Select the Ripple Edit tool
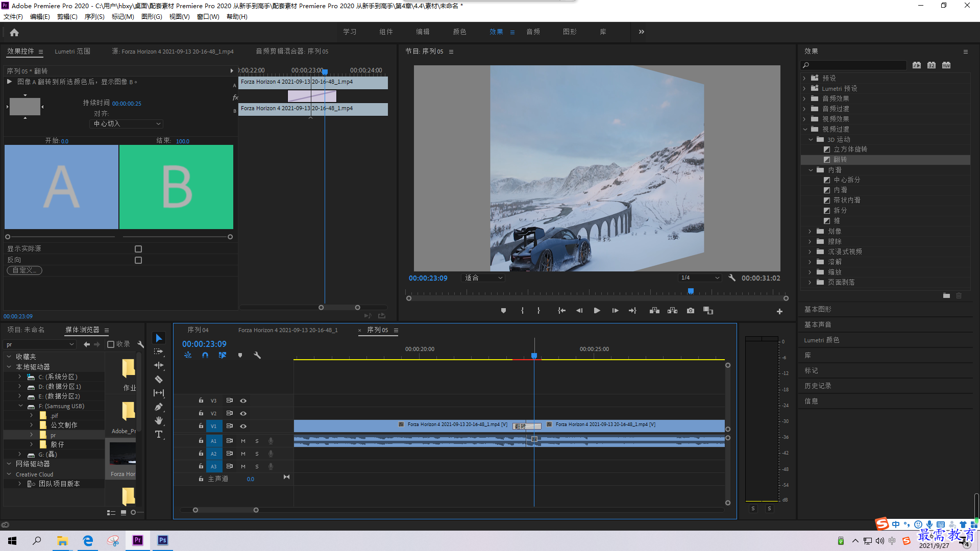Viewport: 980px width, 551px height. 159,365
